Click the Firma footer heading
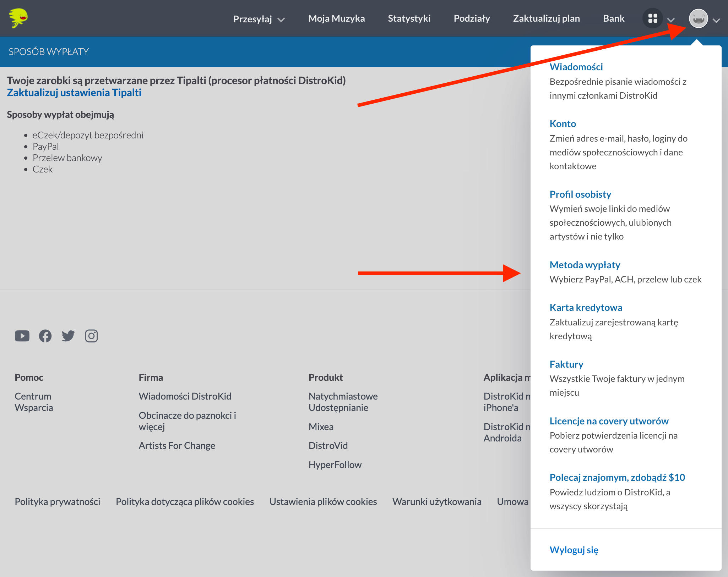Viewport: 728px width, 577px height. [x=151, y=377]
